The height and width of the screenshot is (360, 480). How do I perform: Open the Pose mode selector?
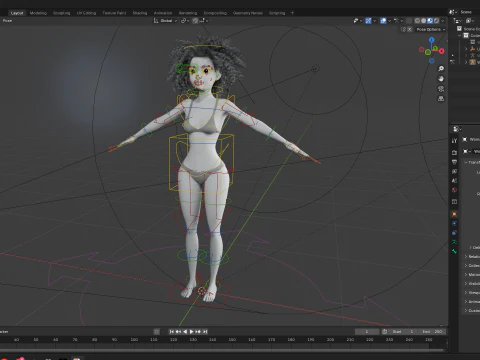tap(7, 21)
